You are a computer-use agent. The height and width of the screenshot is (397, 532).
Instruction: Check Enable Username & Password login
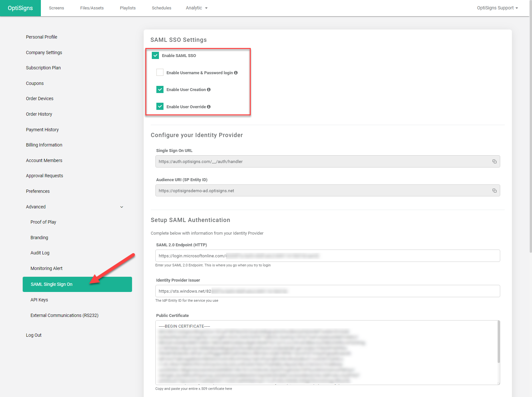[x=160, y=72]
